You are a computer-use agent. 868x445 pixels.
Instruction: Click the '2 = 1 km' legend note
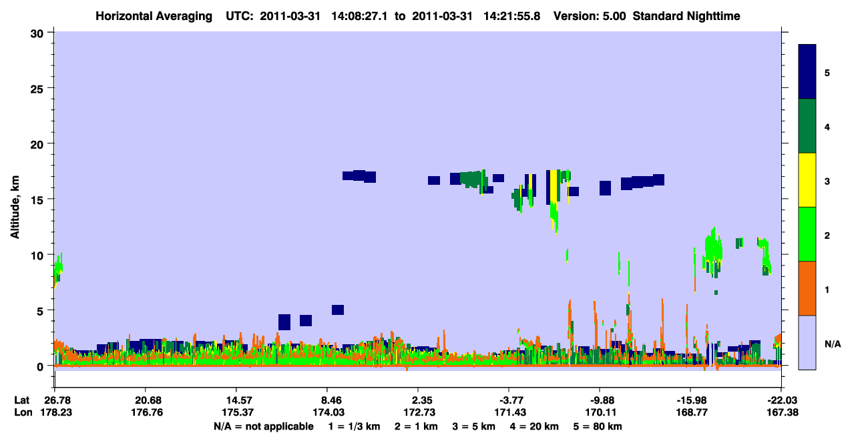click(x=417, y=426)
